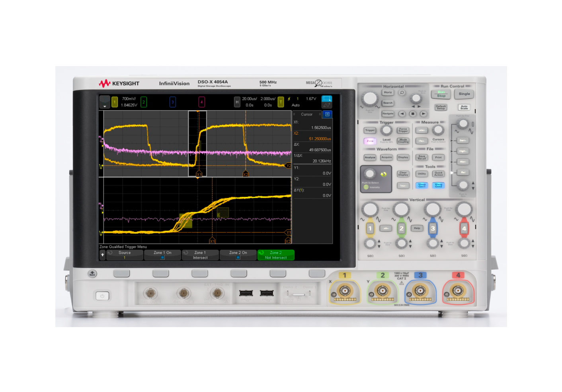This screenshot has height=392, width=562.
Task: Switch to the Cursor panel tab
Action: pyautogui.click(x=307, y=115)
